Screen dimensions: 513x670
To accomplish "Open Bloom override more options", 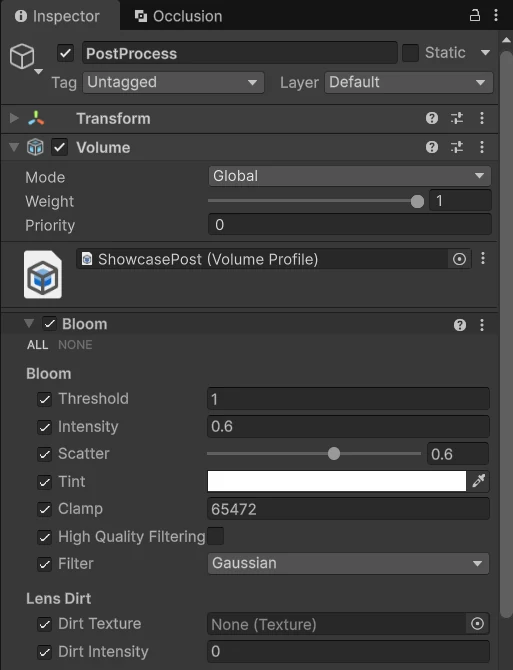I will [x=482, y=325].
